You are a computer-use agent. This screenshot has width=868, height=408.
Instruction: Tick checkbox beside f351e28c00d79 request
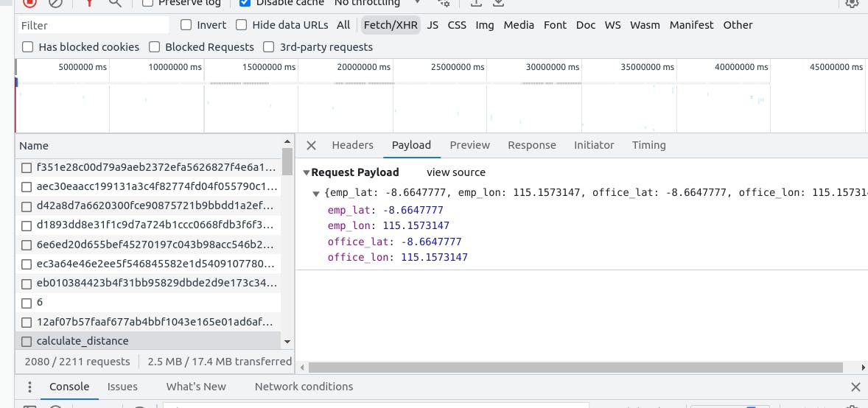26,168
